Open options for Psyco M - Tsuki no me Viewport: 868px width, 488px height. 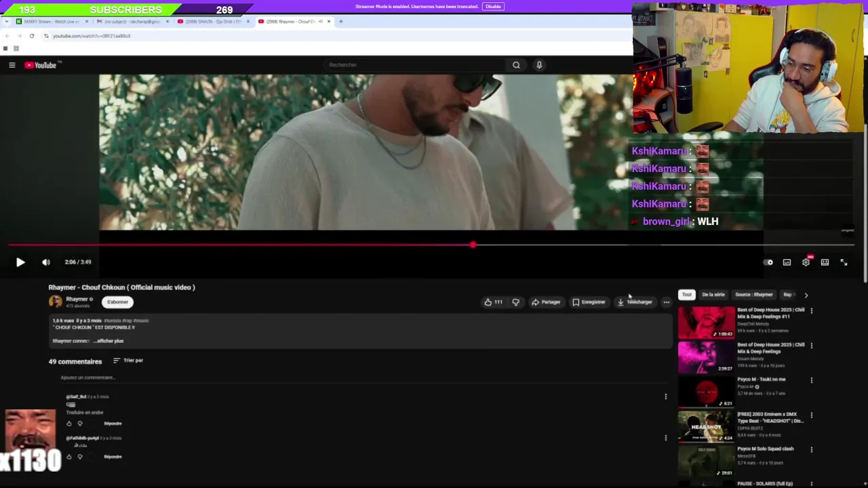811,380
